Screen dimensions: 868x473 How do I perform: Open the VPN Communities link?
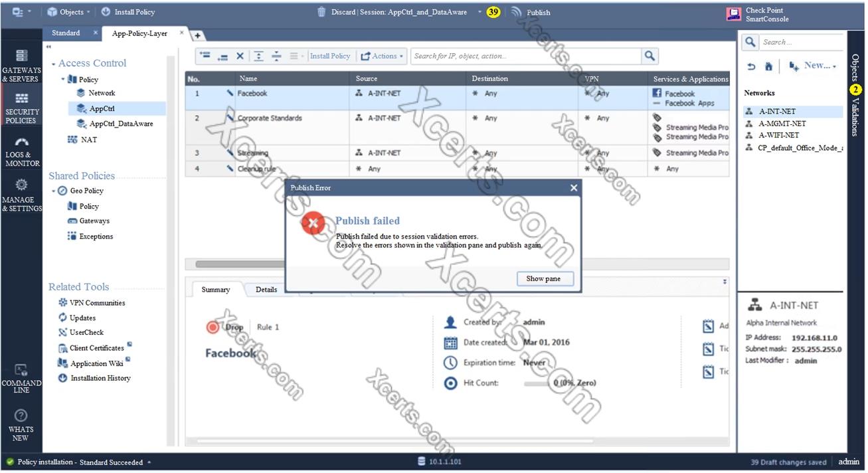click(97, 303)
